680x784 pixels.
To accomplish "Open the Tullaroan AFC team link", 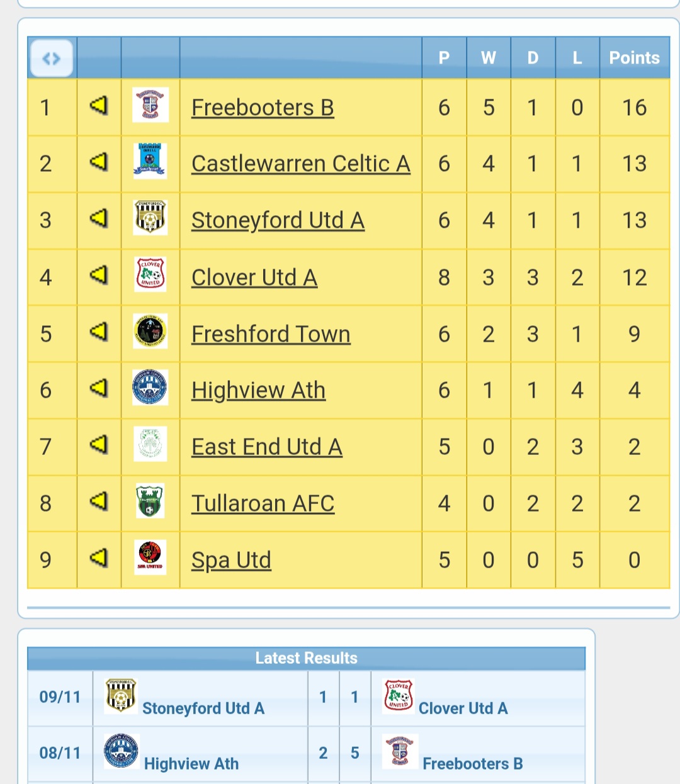I will click(263, 503).
